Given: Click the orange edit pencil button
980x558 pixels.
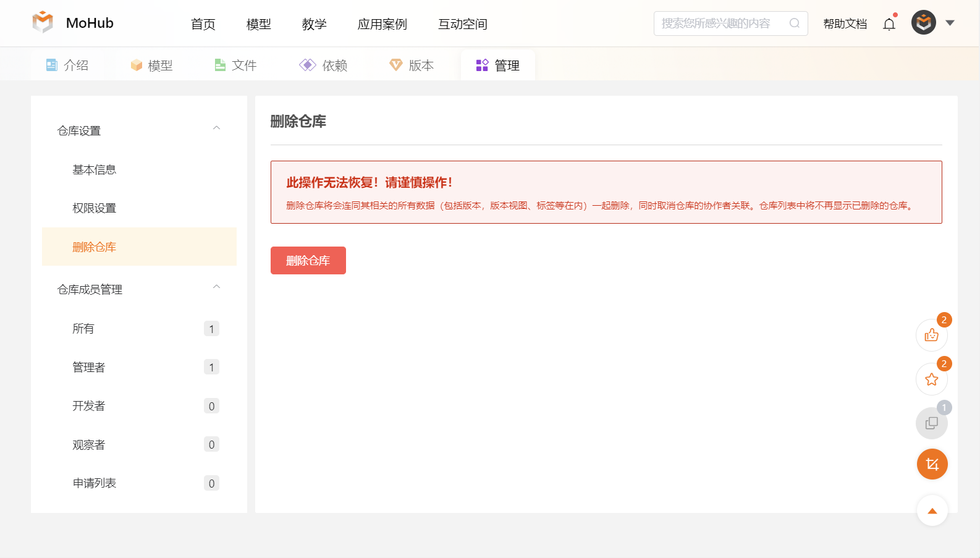Looking at the screenshot, I should [932, 464].
